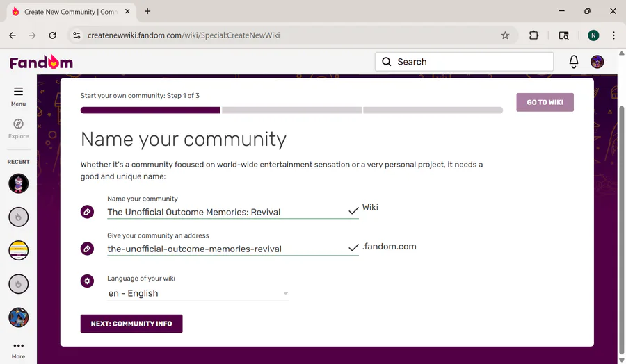Click NEXT: COMMUNITY INFO button
This screenshot has width=626, height=364.
[x=131, y=324]
